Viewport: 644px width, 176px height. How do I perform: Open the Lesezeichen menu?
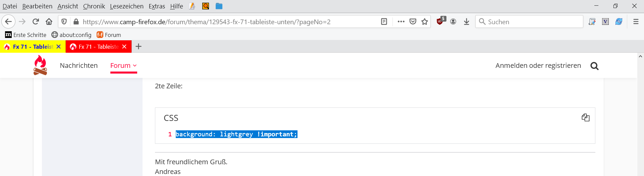126,6
